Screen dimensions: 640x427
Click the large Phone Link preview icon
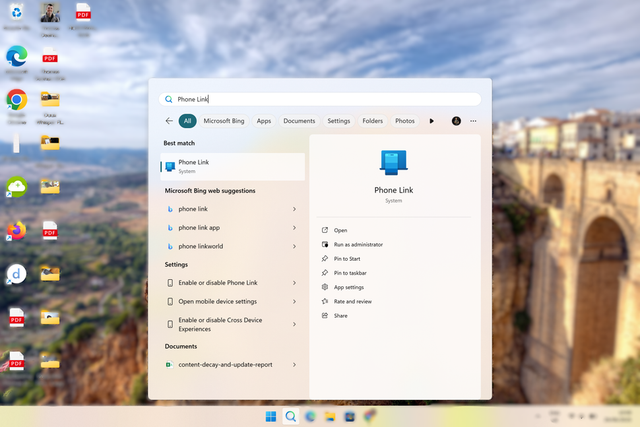(393, 163)
